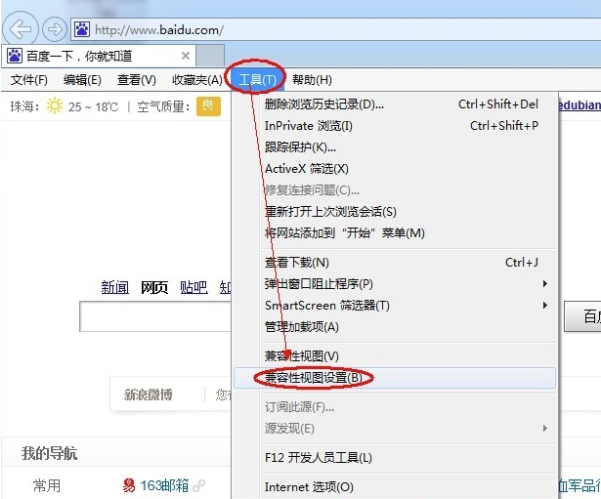The image size is (601, 499).
Task: Select the 网页 search category
Action: 154,287
